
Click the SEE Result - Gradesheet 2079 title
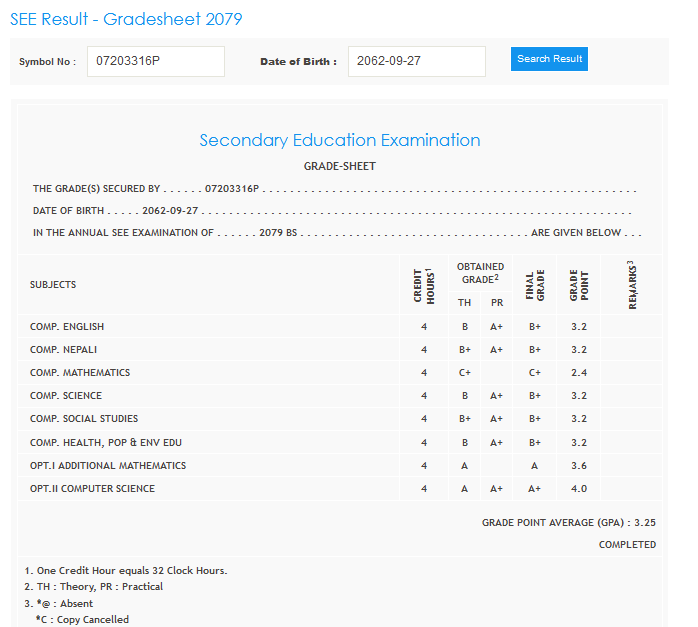point(126,19)
